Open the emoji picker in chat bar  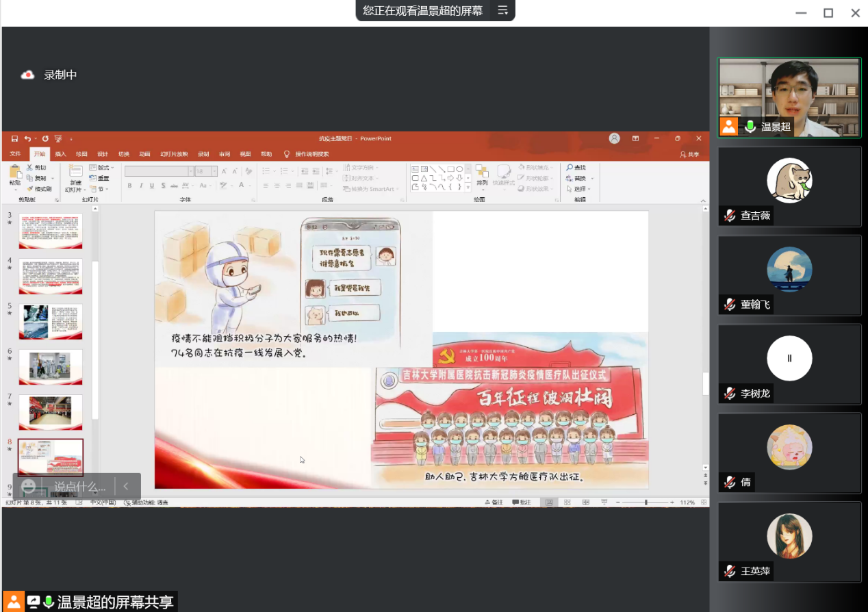(x=28, y=487)
